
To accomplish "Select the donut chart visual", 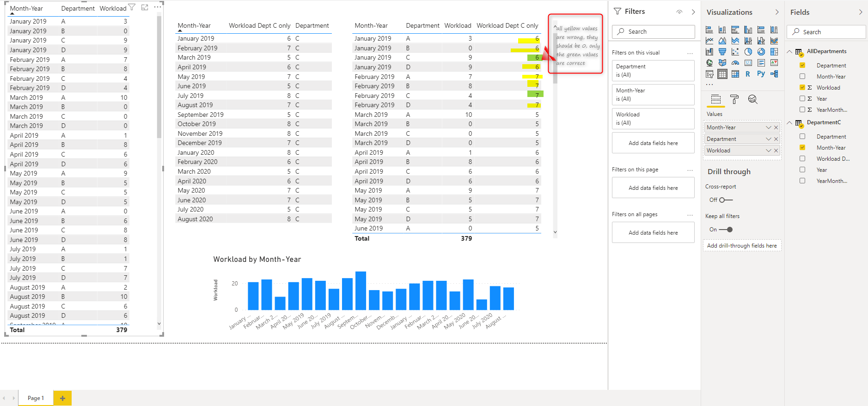I will [761, 52].
